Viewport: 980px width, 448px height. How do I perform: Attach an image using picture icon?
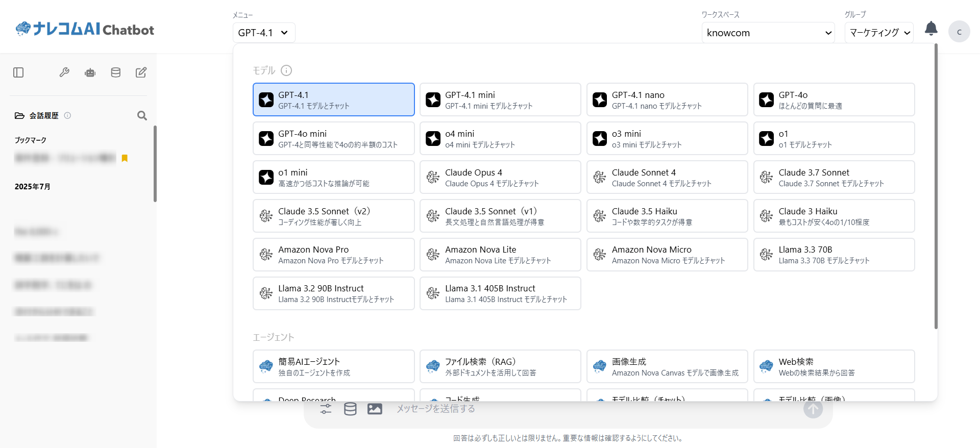(x=375, y=409)
